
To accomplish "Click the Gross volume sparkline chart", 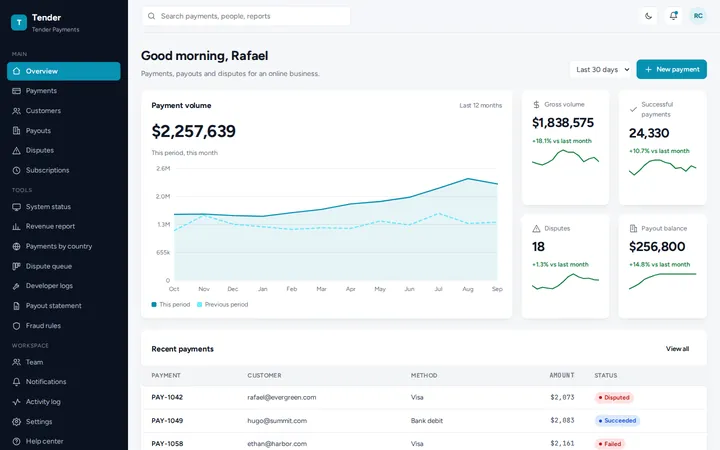I will pyautogui.click(x=565, y=158).
